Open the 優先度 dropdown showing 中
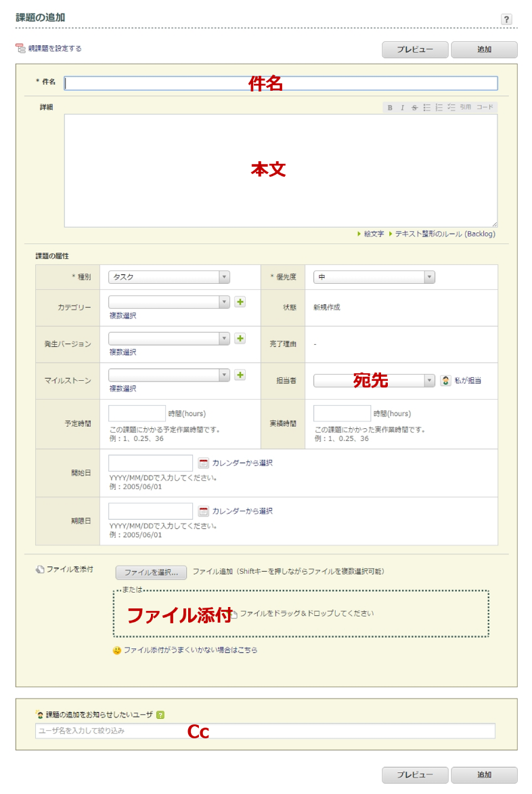Image resolution: width=532 pixels, height=794 pixels. [374, 277]
